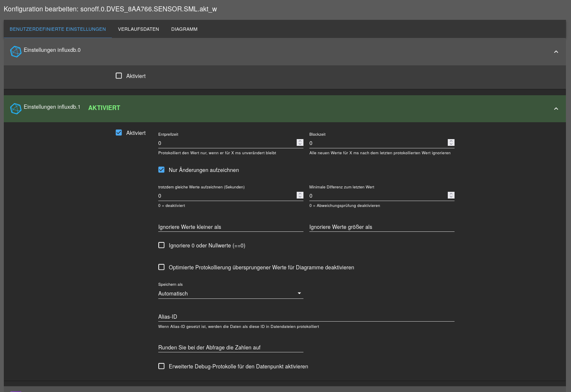Screen dimensions: 571x392
Task: Collapse the influxdb.1 settings section
Action: coord(556,109)
